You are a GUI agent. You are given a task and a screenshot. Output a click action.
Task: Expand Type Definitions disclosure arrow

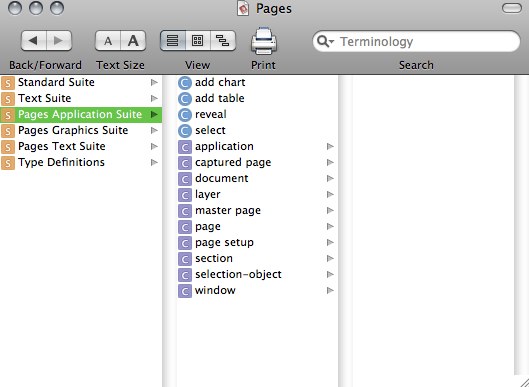point(154,162)
